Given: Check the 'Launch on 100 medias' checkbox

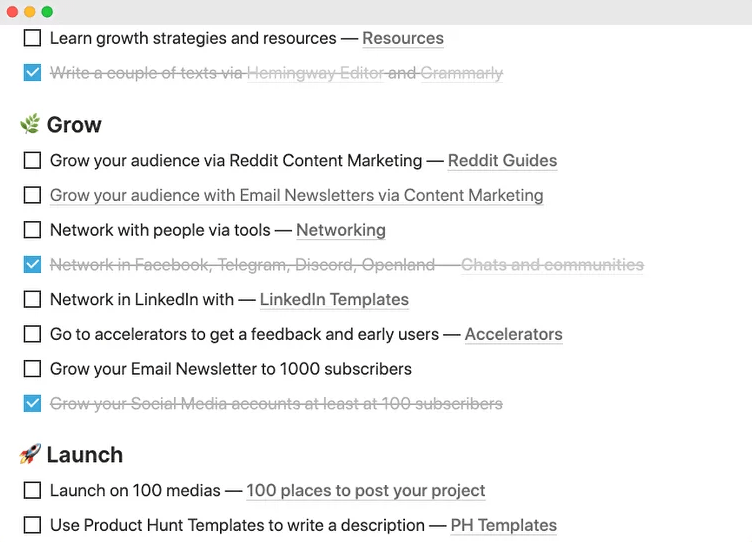Looking at the screenshot, I should click(x=32, y=490).
